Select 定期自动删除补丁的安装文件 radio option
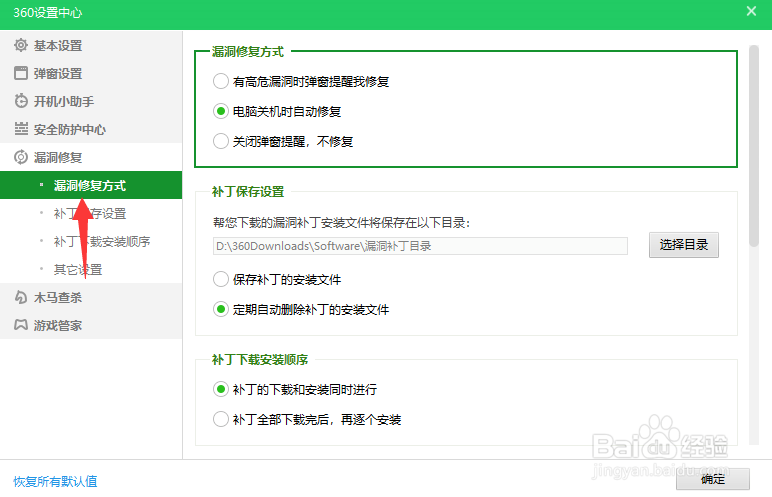The image size is (772, 497). coord(221,309)
